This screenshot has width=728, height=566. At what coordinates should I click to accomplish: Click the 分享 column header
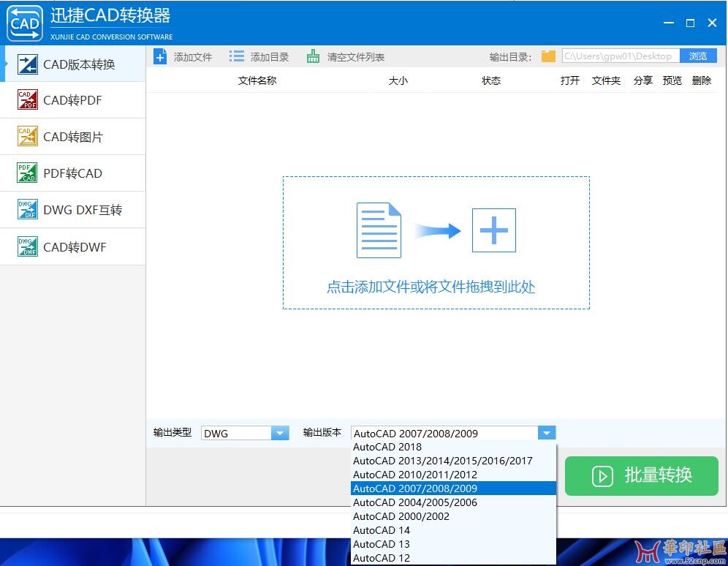point(643,80)
